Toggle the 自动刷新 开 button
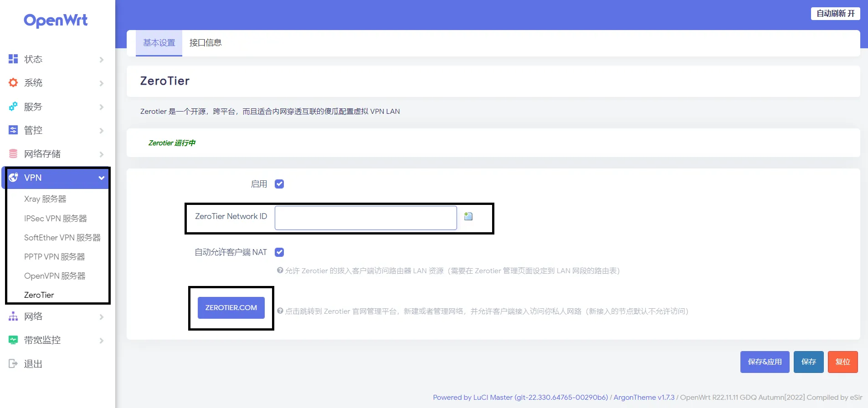 (x=836, y=14)
